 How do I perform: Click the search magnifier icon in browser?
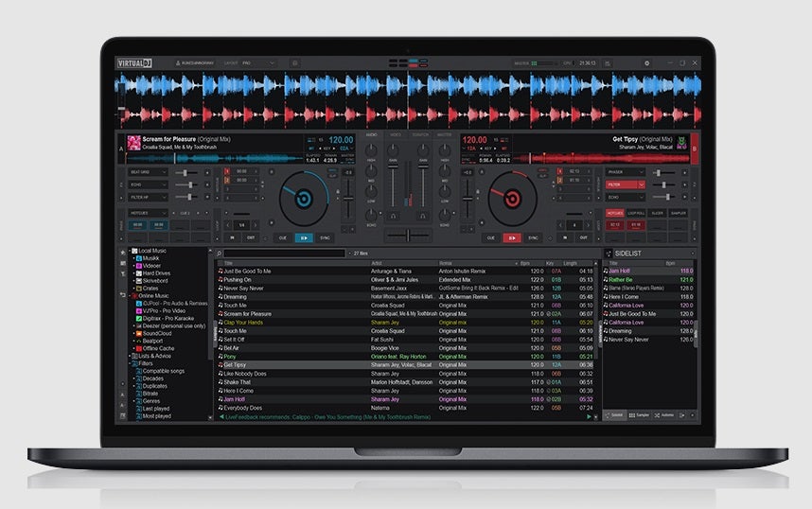tap(219, 254)
